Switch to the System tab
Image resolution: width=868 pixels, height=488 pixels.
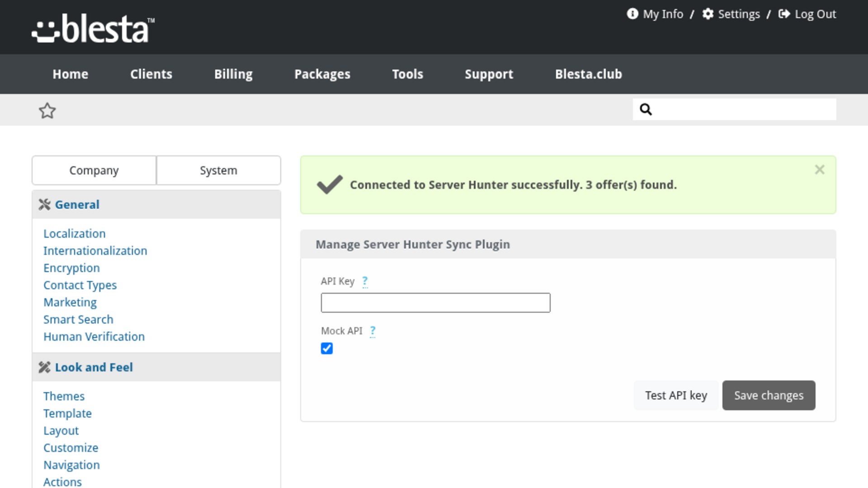tap(218, 170)
